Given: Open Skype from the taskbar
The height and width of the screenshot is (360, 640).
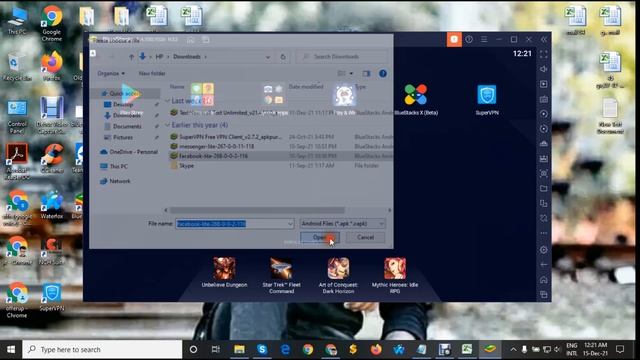Looking at the screenshot, I should pos(262,349).
